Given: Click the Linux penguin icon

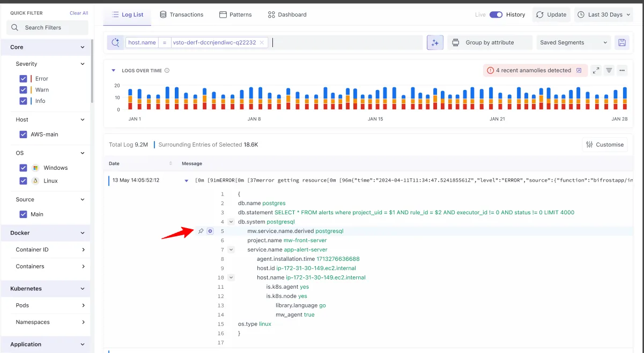Looking at the screenshot, I should point(35,181).
